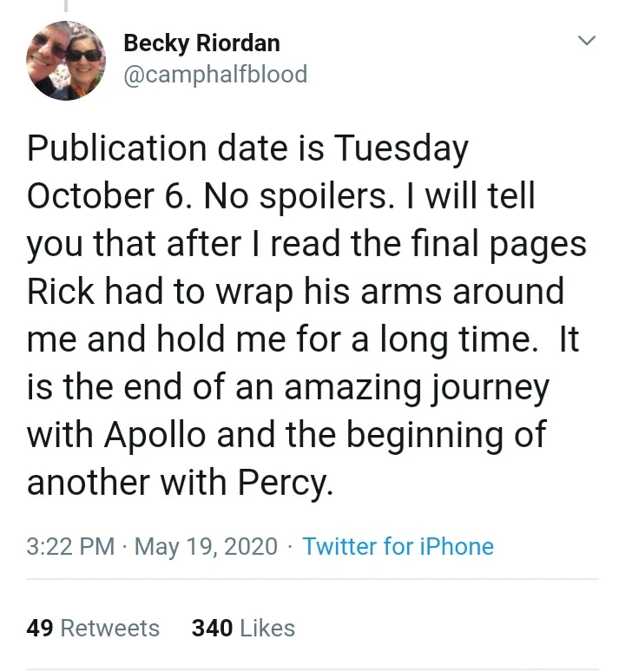The width and height of the screenshot is (625, 672).
Task: Open the @camphalfblood handle
Action: 215,75
